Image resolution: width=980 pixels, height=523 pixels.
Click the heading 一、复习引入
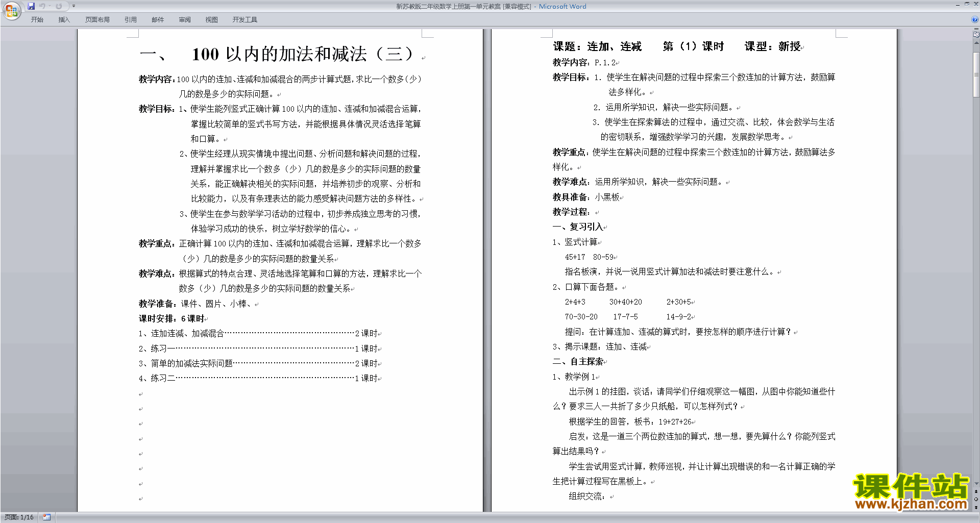(578, 227)
